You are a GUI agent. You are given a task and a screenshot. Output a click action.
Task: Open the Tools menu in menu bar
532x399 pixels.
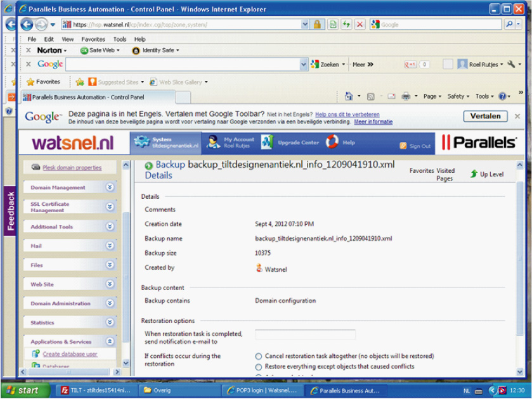[120, 39]
